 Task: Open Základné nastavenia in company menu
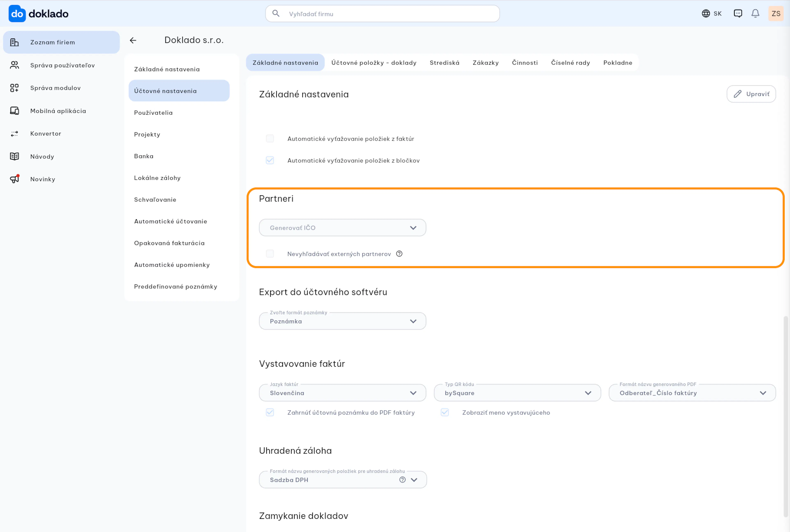point(179,69)
